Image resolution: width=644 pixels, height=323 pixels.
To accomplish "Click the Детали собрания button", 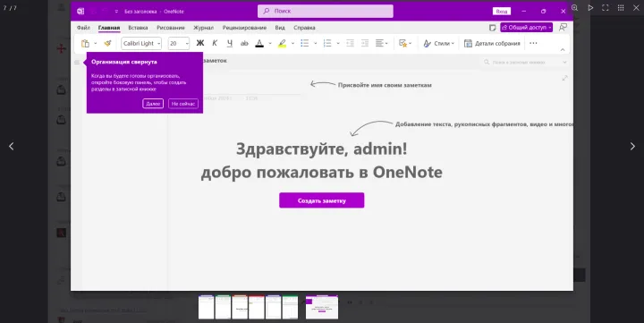I will (492, 43).
